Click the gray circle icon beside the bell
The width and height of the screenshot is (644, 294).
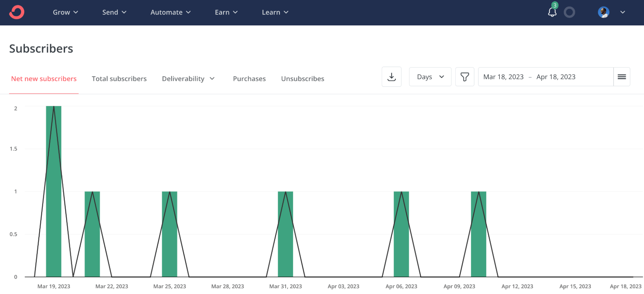point(570,12)
